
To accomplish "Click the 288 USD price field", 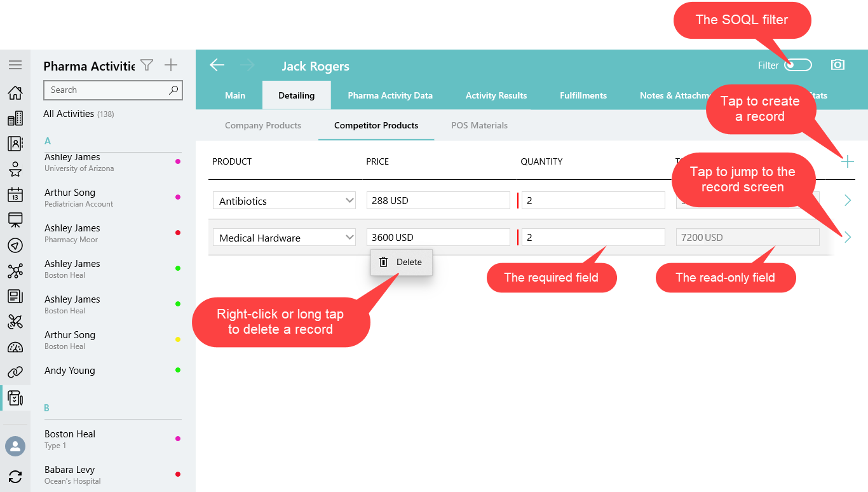I will (x=438, y=200).
